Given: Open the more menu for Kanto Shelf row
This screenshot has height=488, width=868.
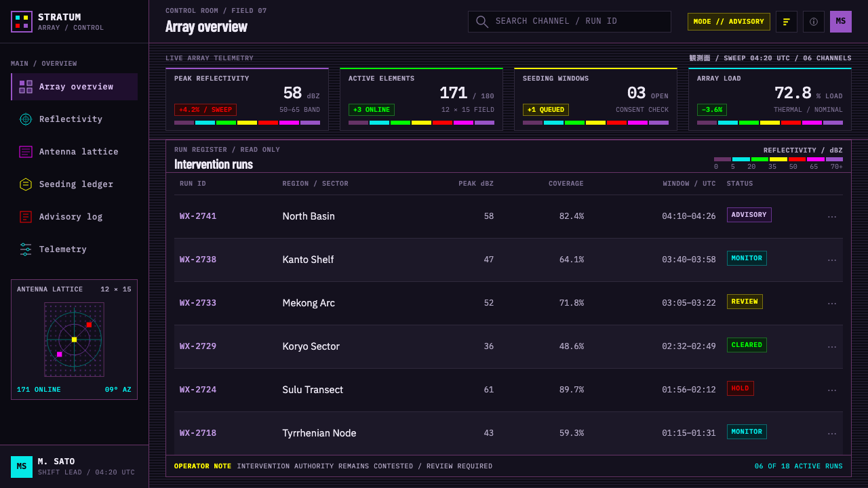Looking at the screenshot, I should coord(832,260).
